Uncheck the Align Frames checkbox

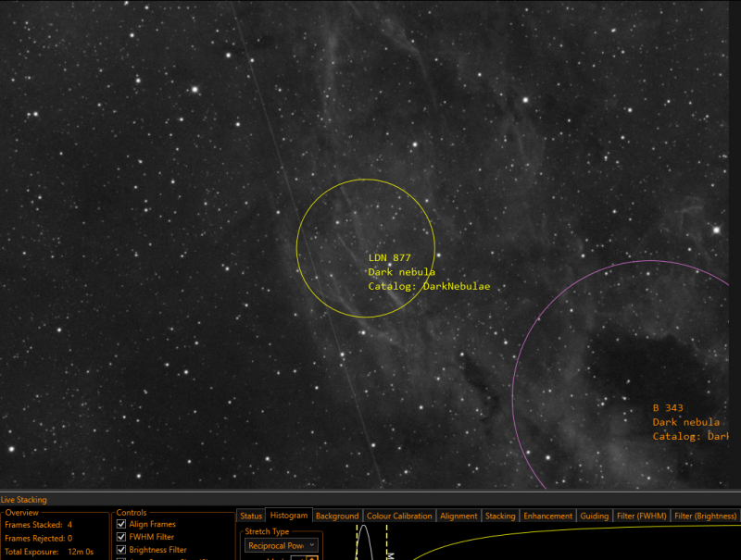[x=121, y=524]
